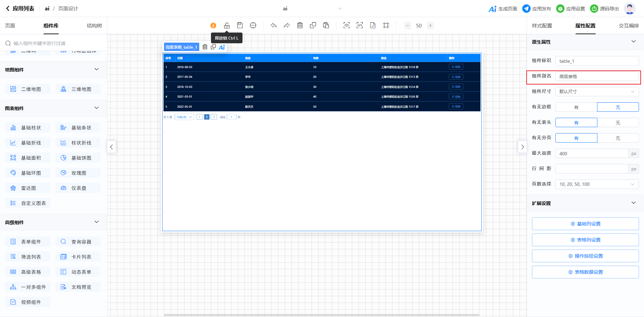Click the redo arrow in toolbar

click(286, 25)
